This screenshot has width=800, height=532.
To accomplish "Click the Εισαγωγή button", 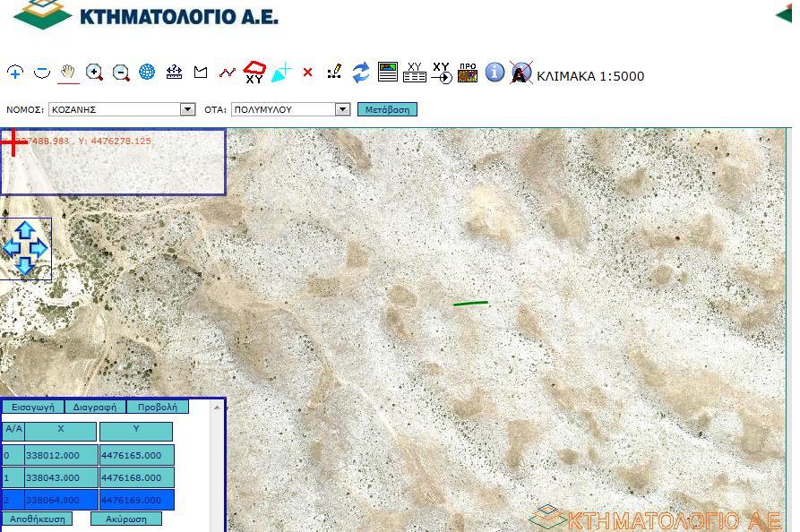I will (x=32, y=407).
